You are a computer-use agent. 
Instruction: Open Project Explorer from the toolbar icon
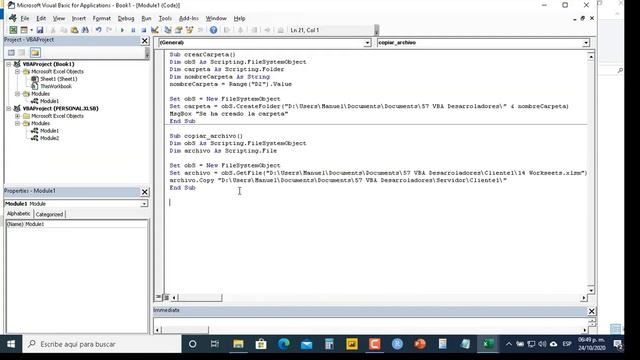167,30
